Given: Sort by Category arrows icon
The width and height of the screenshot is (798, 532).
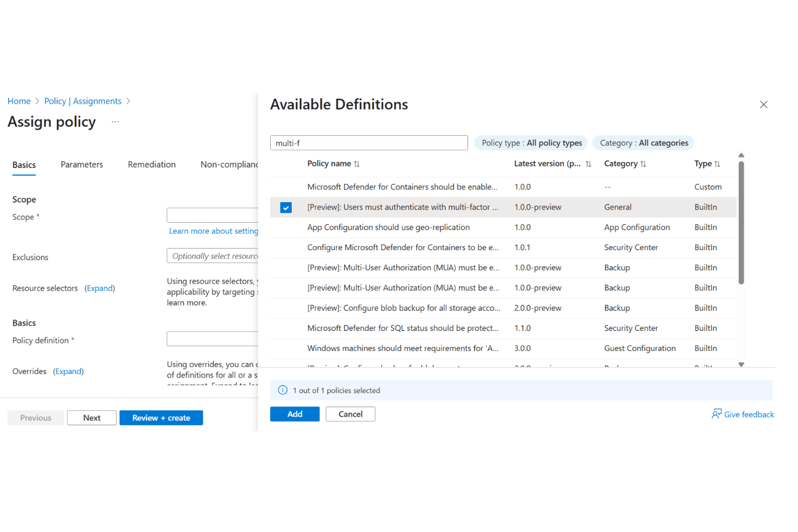Looking at the screenshot, I should pyautogui.click(x=643, y=164).
